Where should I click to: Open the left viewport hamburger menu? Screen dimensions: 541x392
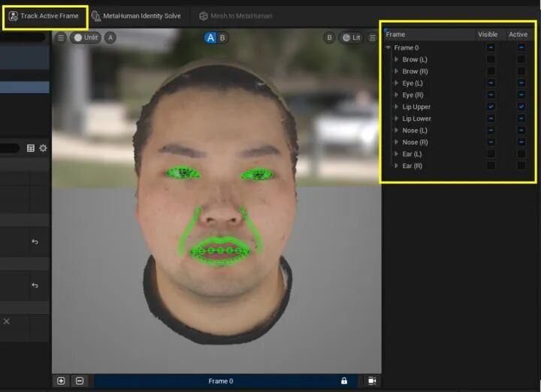coord(61,38)
